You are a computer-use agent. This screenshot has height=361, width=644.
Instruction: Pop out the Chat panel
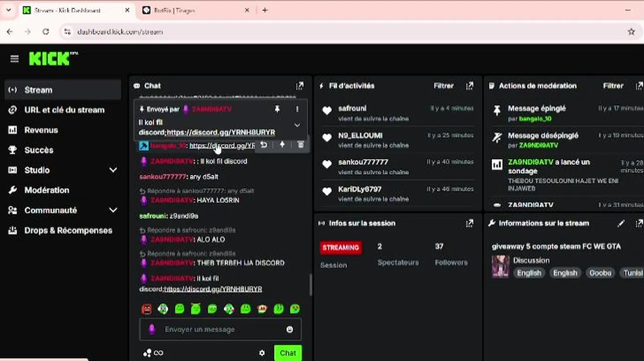pyautogui.click(x=299, y=86)
